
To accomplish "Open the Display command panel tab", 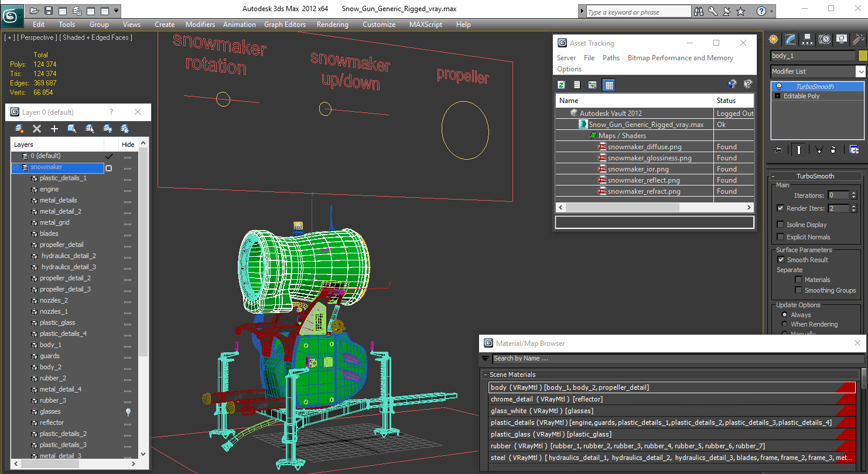I will click(842, 39).
